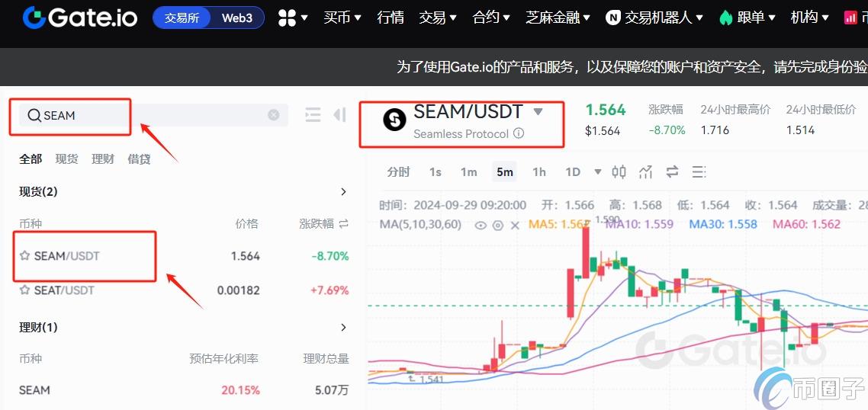Open the 买币 dropdown menu
The image size is (868, 410).
[x=342, y=18]
